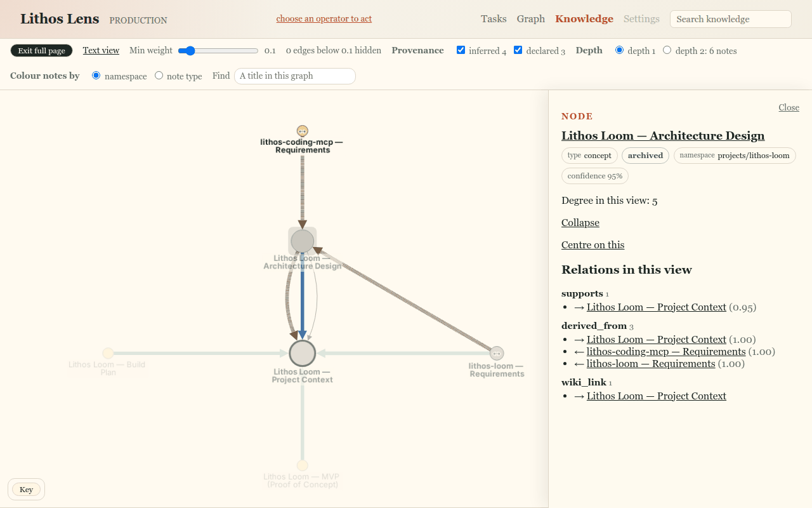Close the node details panel
Screen dimensions: 812x508
tap(789, 107)
